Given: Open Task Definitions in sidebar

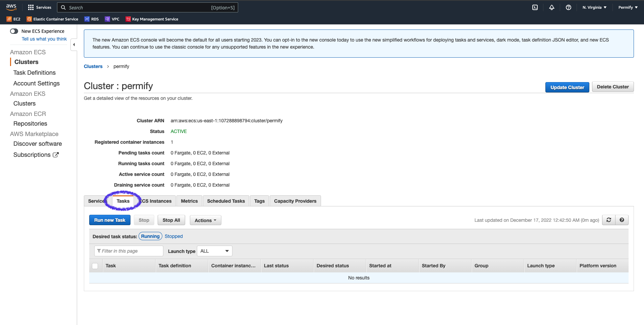Looking at the screenshot, I should [35, 73].
